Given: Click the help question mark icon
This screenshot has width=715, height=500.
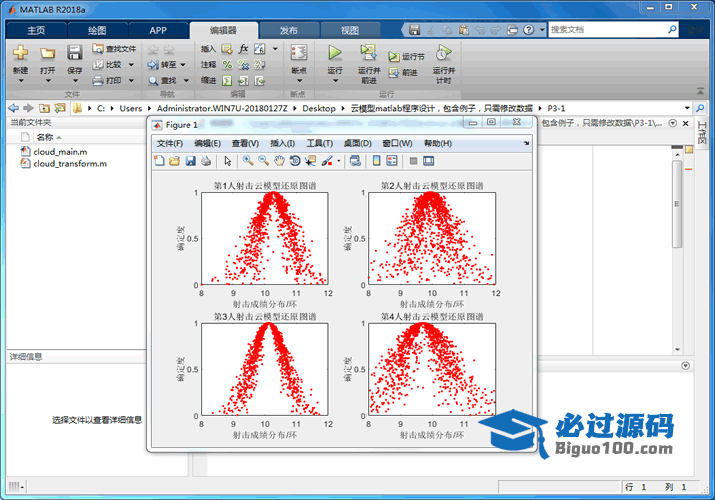Looking at the screenshot, I should coord(528,30).
